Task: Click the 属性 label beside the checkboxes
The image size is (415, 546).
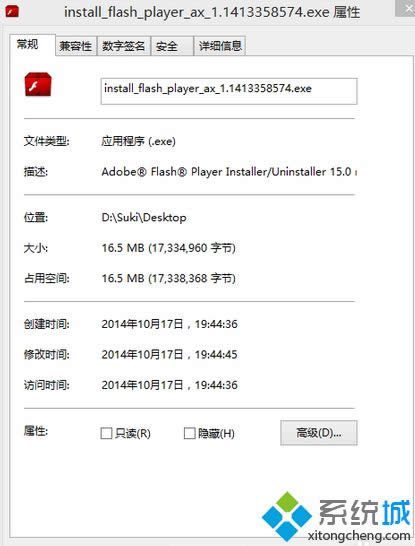Action: [36, 431]
